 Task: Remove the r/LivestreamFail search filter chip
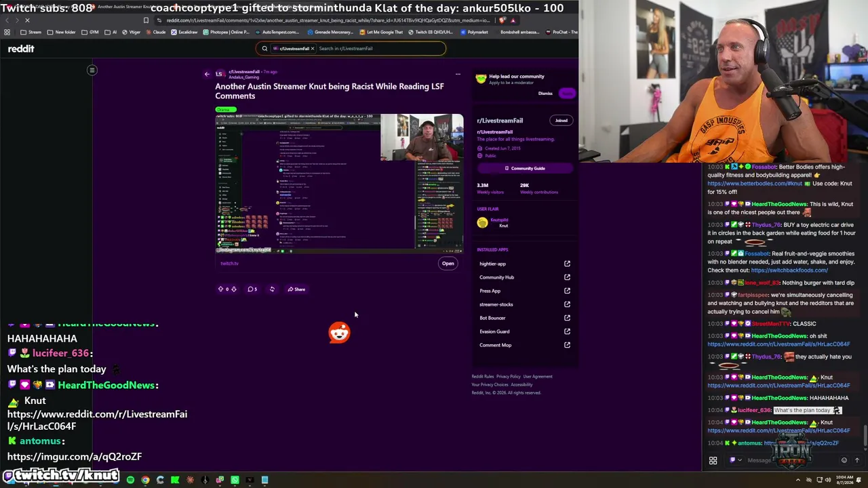click(312, 48)
